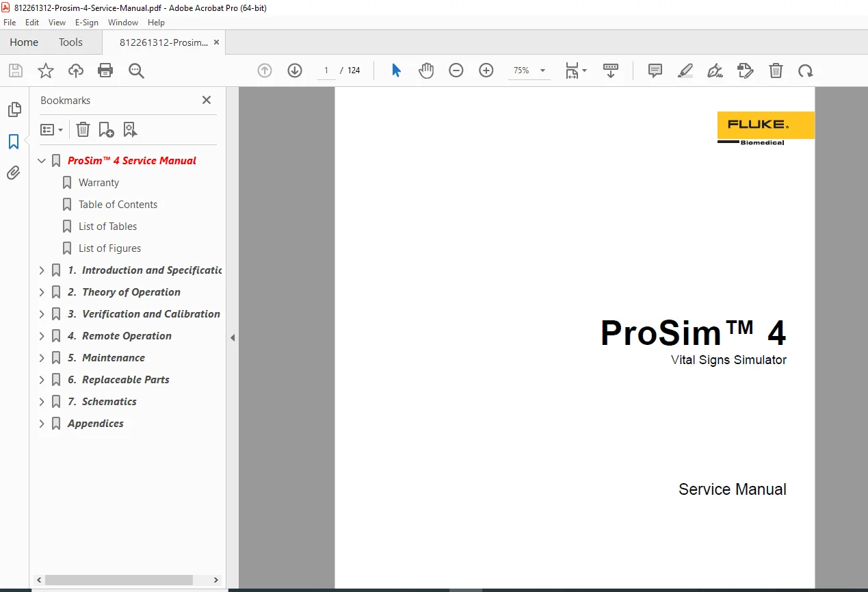This screenshot has width=868, height=592.
Task: Jump to the Warranty bookmark
Action: point(98,183)
